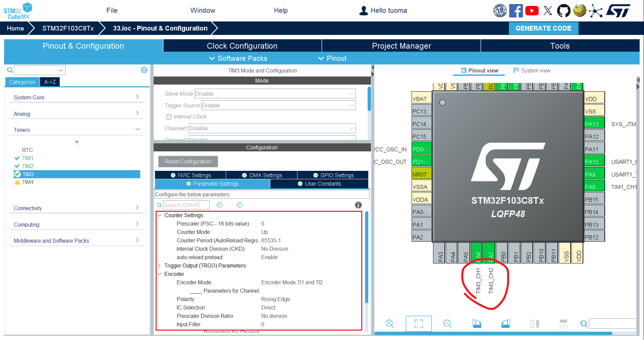Open the User Constants tab
This screenshot has width=644, height=340.
(x=319, y=184)
